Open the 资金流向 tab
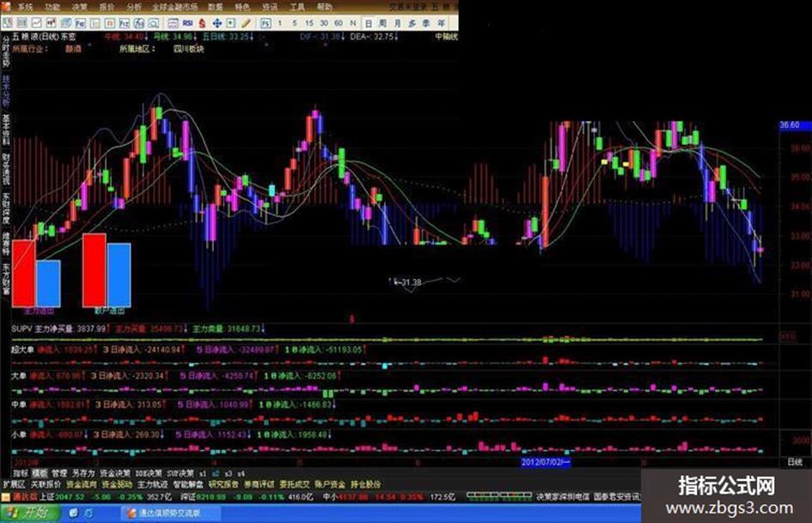 click(82, 484)
